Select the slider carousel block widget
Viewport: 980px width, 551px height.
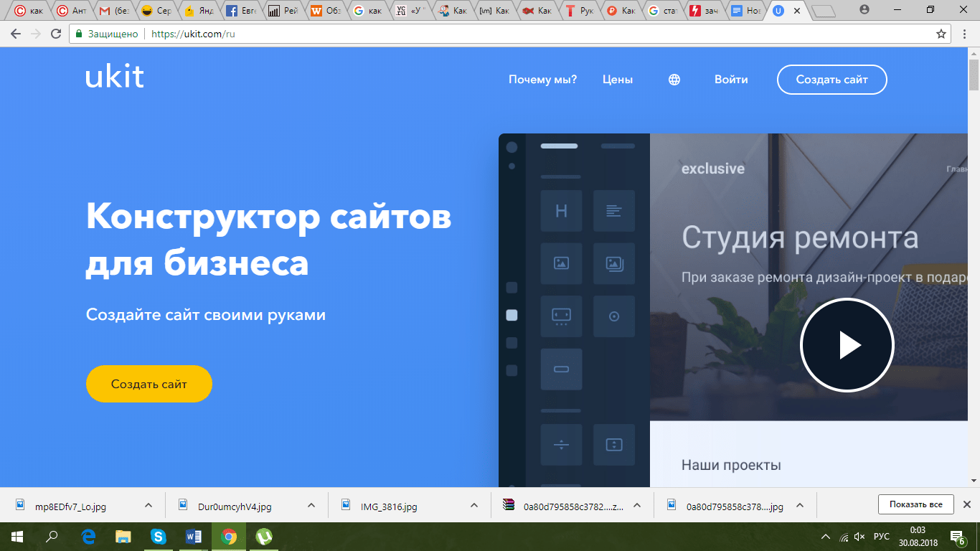(561, 316)
